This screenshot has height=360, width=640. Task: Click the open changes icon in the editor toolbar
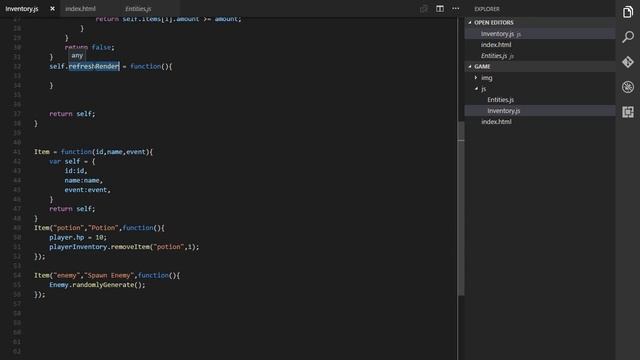click(x=424, y=9)
